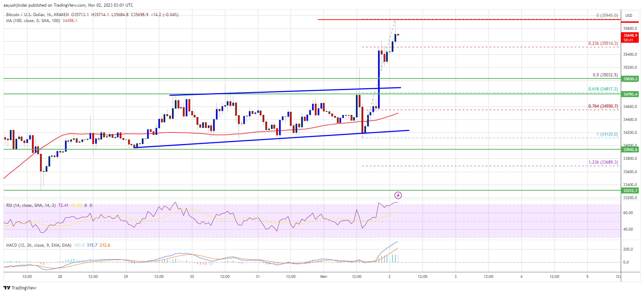Image resolution: width=644 pixels, height=294 pixels.
Task: Select the 0.236 (35514.3) Fibonacci level label
Action: point(603,43)
